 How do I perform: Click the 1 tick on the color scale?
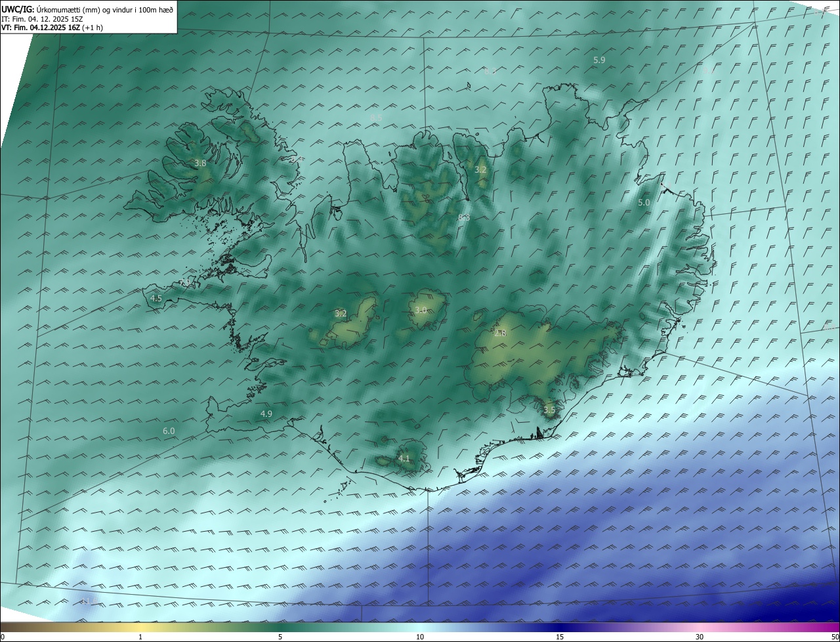coord(140,637)
